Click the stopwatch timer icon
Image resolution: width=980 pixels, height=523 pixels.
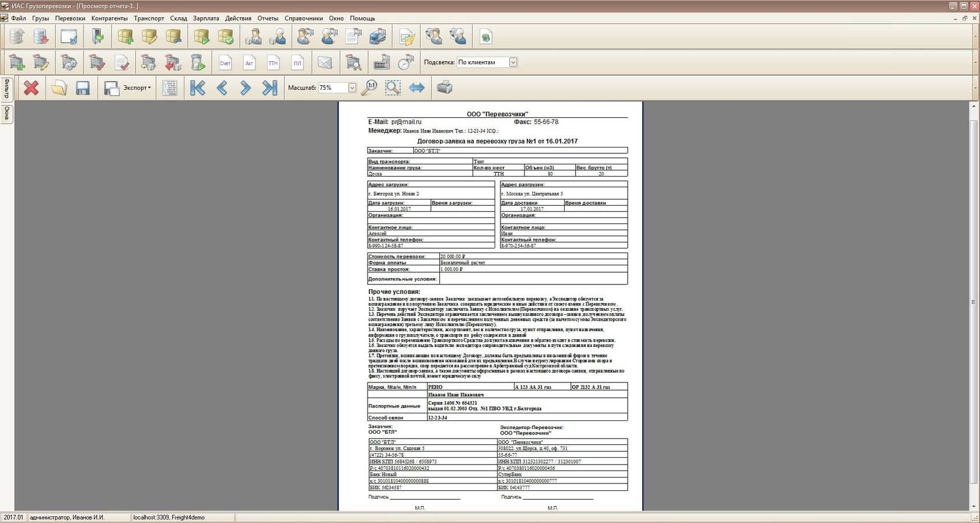[406, 62]
